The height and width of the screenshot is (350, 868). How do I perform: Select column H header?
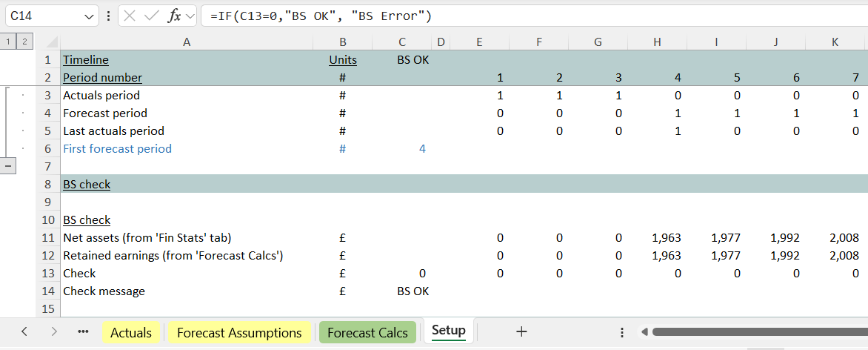pos(657,42)
